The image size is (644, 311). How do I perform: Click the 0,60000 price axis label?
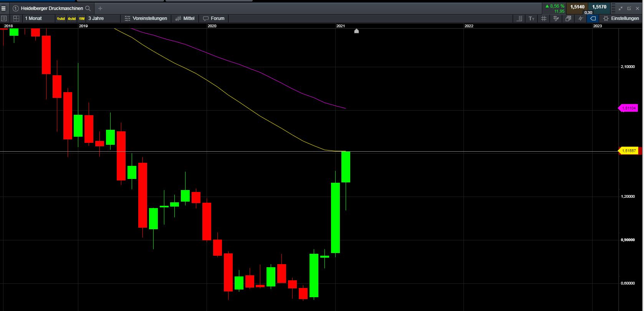(x=628, y=283)
